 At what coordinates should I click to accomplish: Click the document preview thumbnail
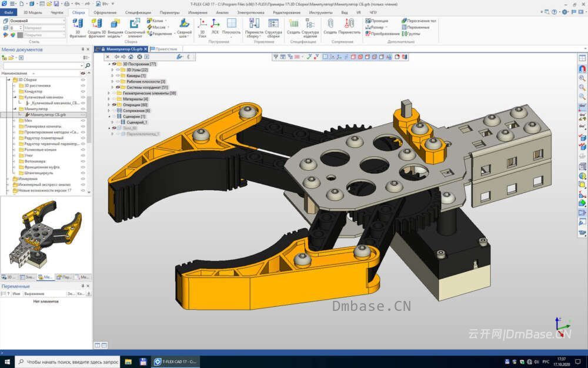46,234
